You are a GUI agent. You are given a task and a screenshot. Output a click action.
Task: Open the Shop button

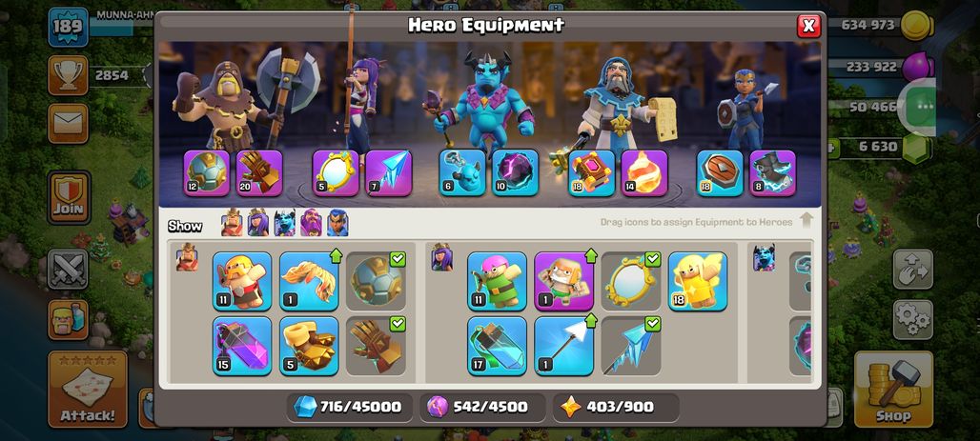[893, 388]
